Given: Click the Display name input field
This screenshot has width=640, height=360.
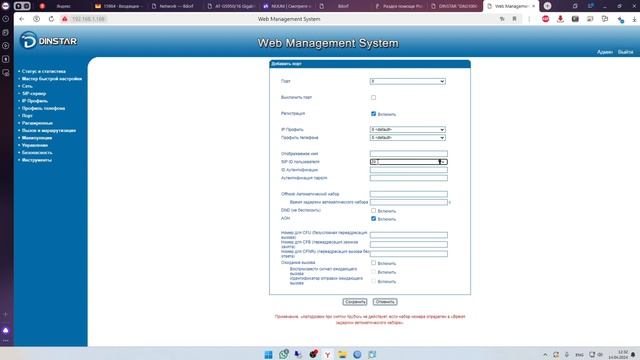Looking at the screenshot, I should (409, 154).
